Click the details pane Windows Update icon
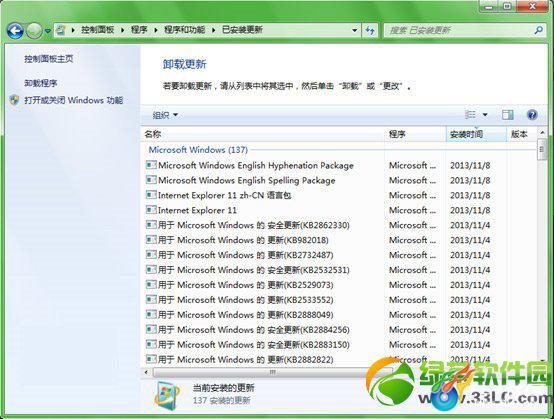This screenshot has height=419, width=554. tap(166, 396)
